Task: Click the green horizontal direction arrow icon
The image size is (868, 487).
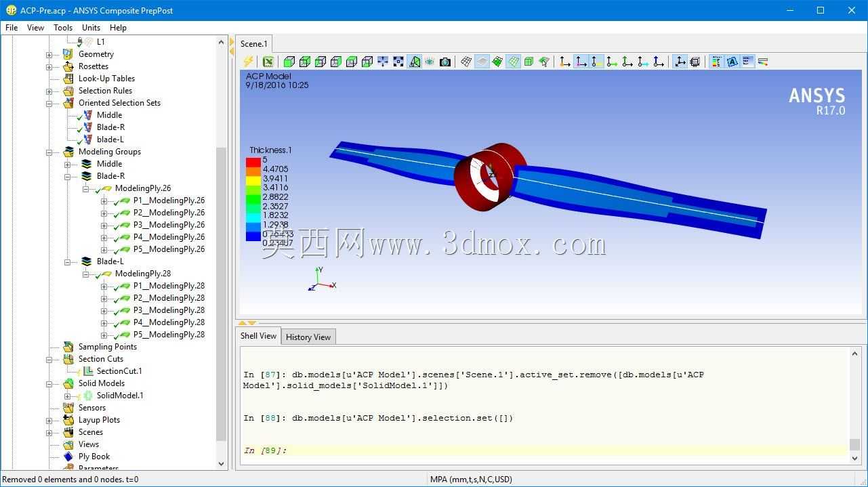Action: click(612, 62)
